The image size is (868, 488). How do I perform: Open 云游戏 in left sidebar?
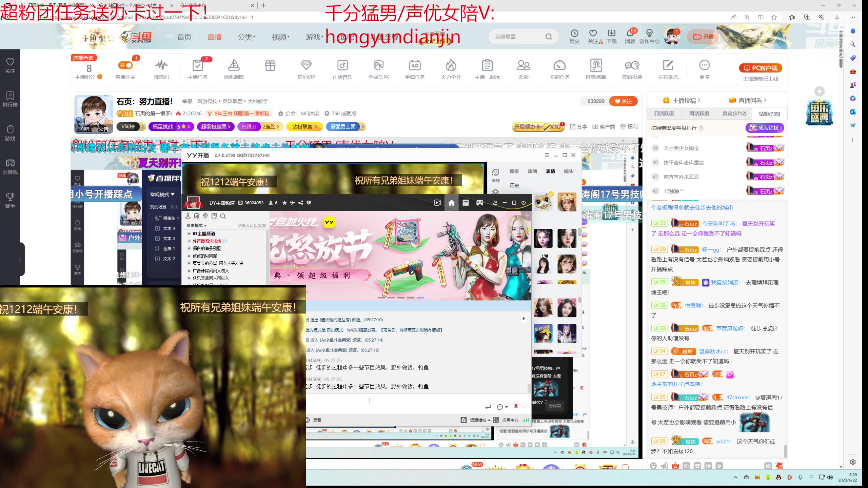point(10,167)
